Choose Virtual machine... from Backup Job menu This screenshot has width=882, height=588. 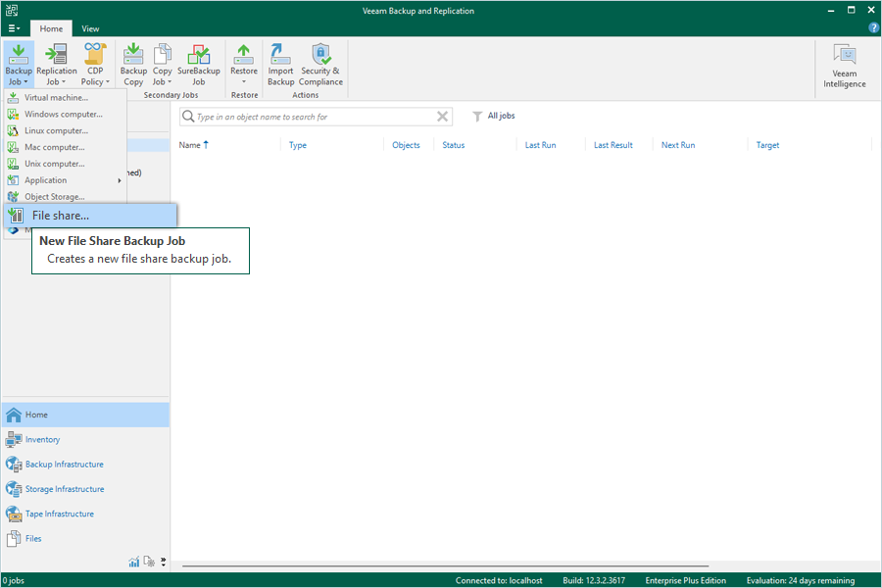point(66,97)
